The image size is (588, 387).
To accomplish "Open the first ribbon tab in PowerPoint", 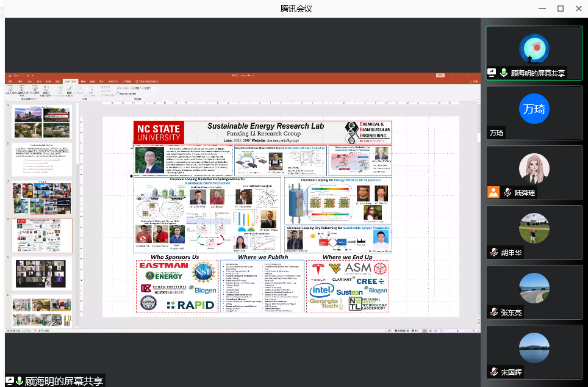I will 10,81.
